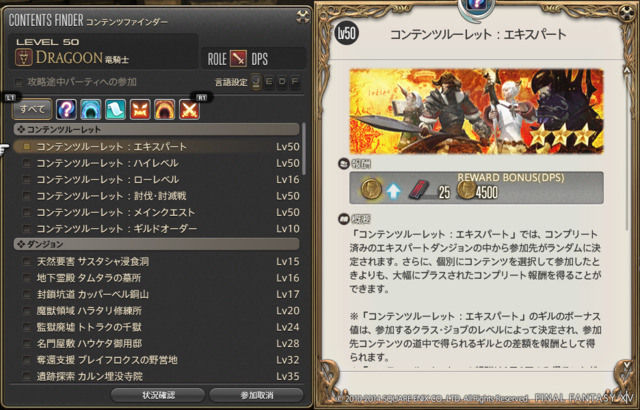Click the Dragoon job icon
Image resolution: width=640 pixels, height=410 pixels.
[x=24, y=58]
